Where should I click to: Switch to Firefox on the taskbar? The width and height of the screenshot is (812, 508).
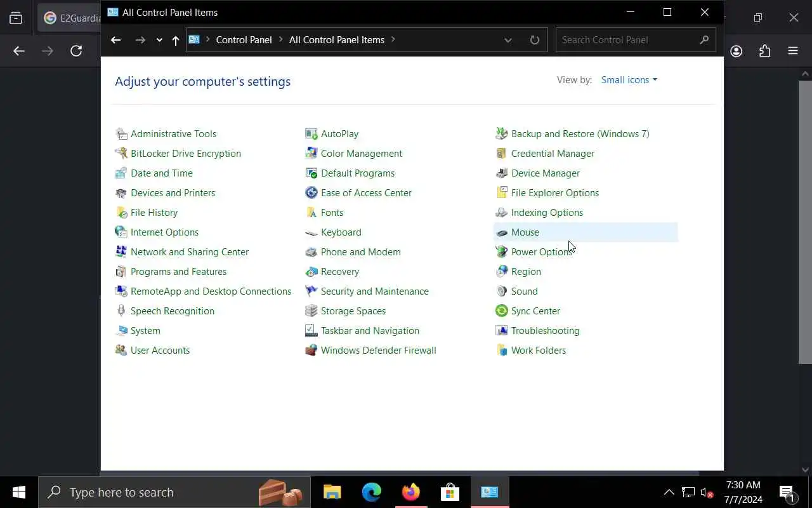(411, 492)
